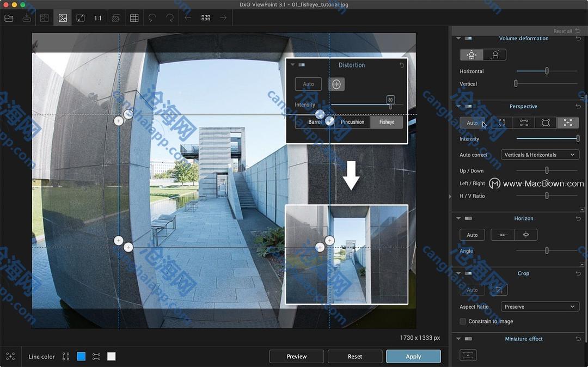Select the horizontal horizon line tool
This screenshot has width=588, height=367.
pyautogui.click(x=503, y=235)
